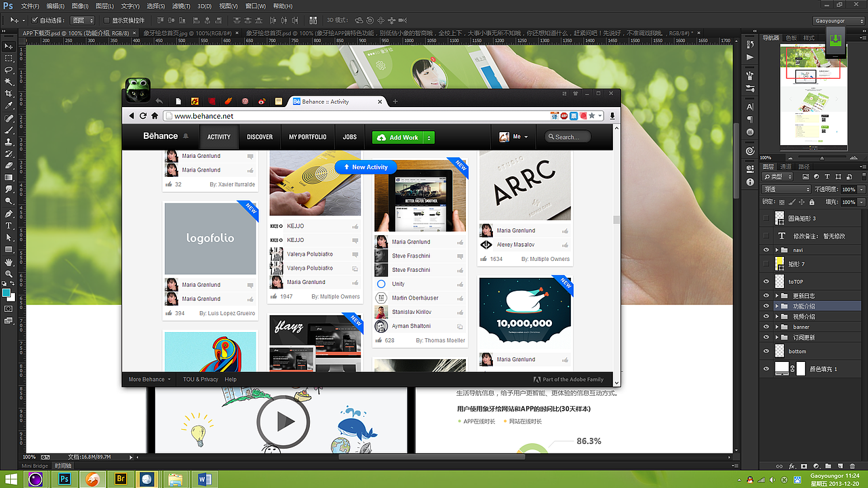
Task: Open the layer blend mode dropdown 穿透
Action: click(x=786, y=189)
